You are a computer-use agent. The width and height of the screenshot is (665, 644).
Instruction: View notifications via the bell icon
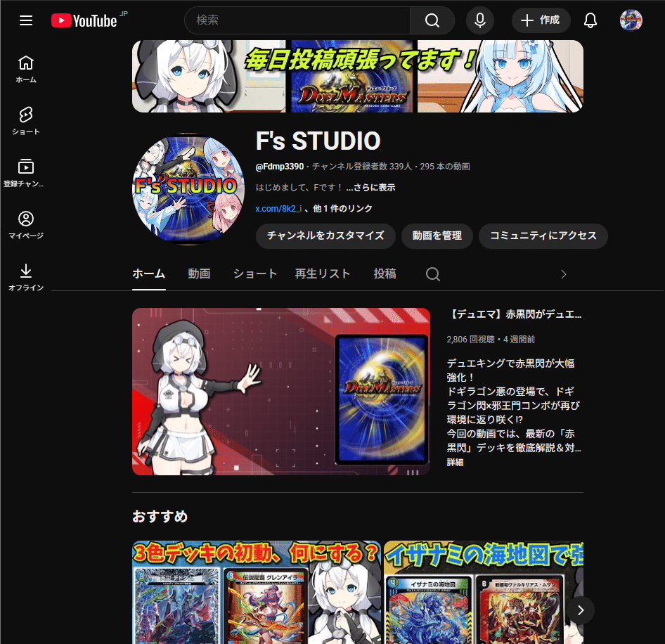590,20
